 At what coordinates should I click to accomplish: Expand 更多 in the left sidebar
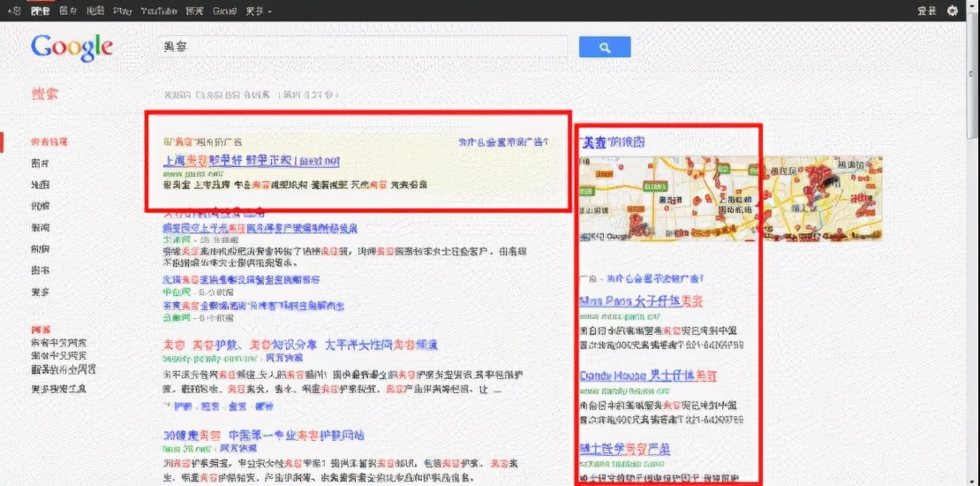point(40,292)
